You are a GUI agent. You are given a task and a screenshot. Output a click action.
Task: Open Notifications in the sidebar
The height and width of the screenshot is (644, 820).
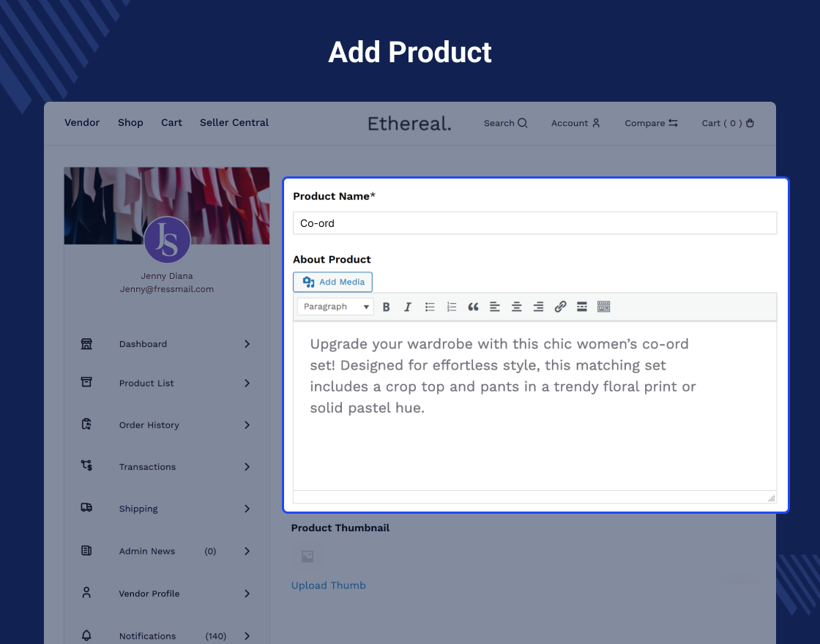(x=147, y=636)
